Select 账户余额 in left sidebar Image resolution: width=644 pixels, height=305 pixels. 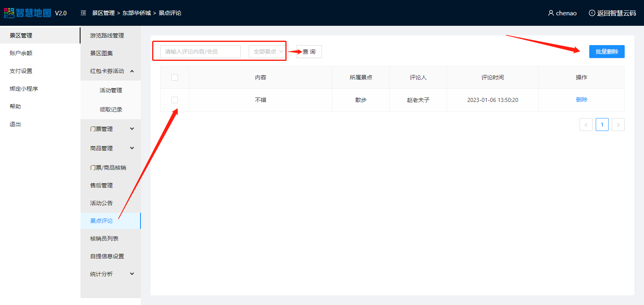coord(21,53)
